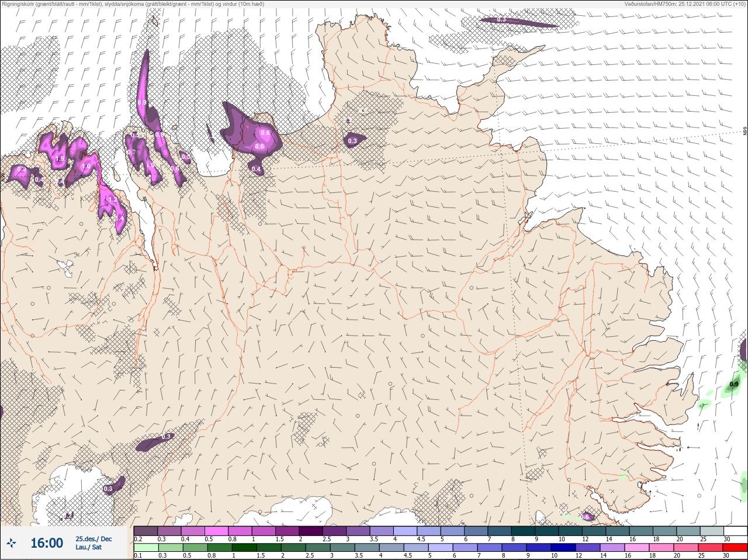The height and width of the screenshot is (560, 748).
Task: Pick the navy blue 10 swatch, lower row
Action: pos(563,548)
